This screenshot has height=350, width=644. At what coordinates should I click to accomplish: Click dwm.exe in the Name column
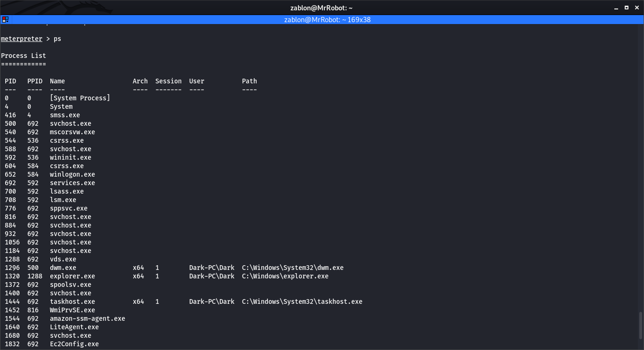pyautogui.click(x=63, y=268)
